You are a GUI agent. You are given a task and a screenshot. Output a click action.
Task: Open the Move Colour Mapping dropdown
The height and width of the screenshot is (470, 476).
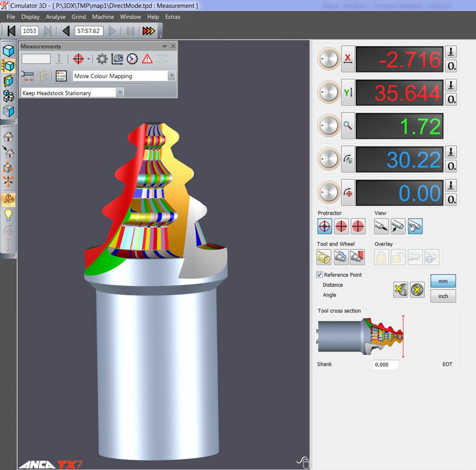(x=172, y=76)
